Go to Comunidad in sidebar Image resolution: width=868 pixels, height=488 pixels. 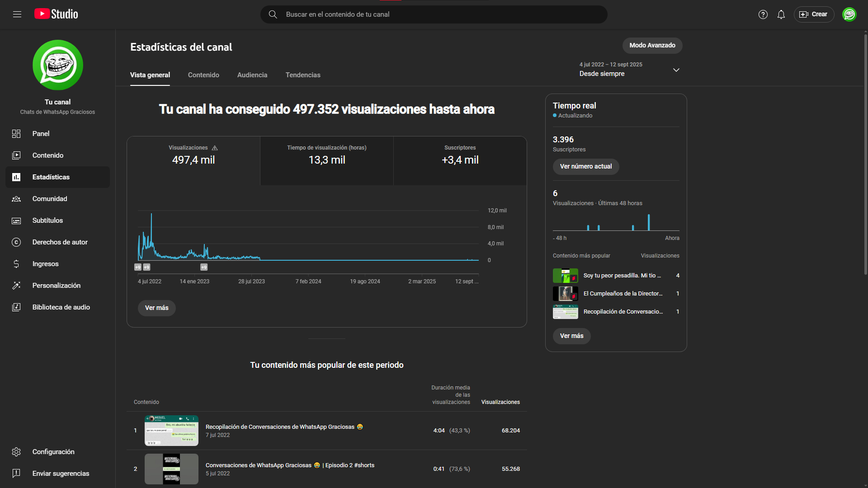[57, 199]
